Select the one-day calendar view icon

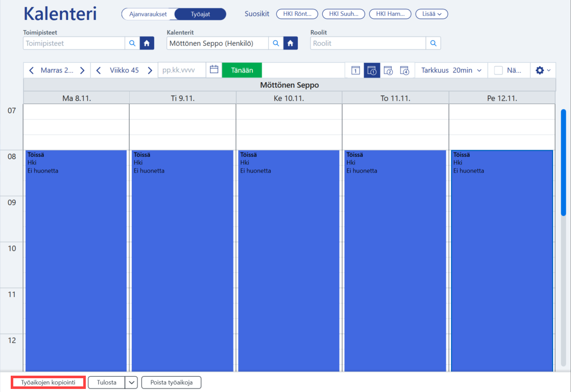click(x=356, y=70)
